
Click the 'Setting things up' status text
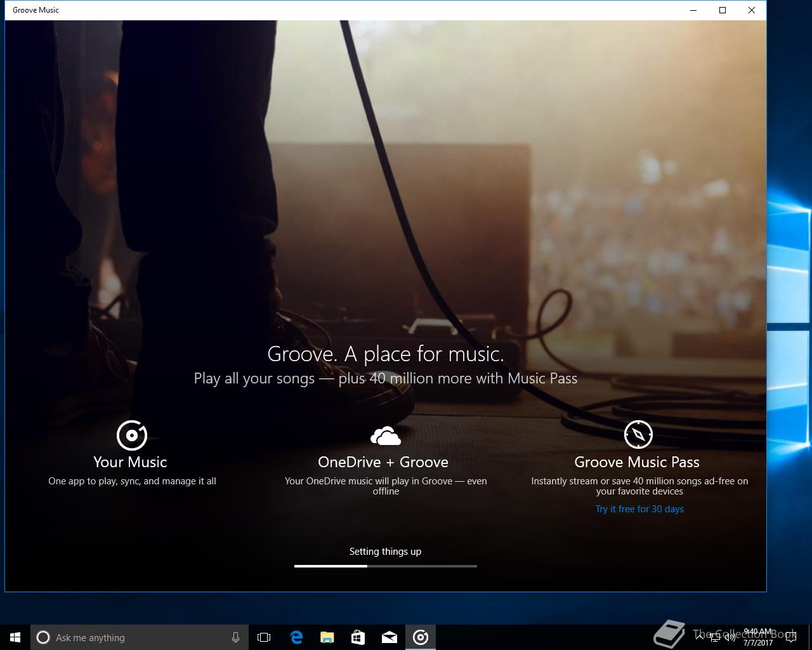pyautogui.click(x=385, y=552)
